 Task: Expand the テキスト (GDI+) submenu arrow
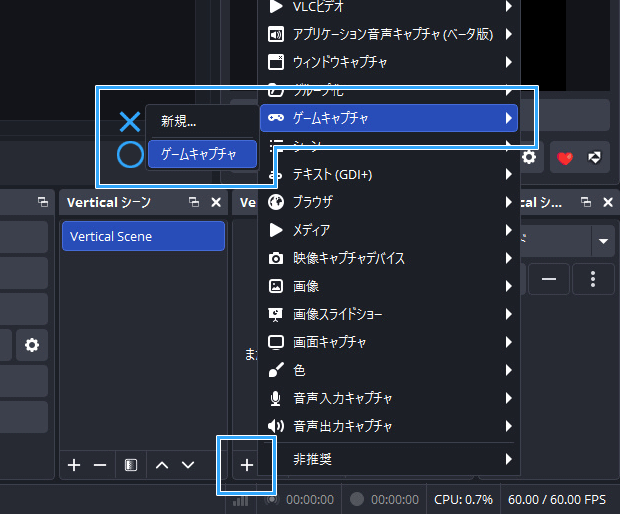point(508,174)
